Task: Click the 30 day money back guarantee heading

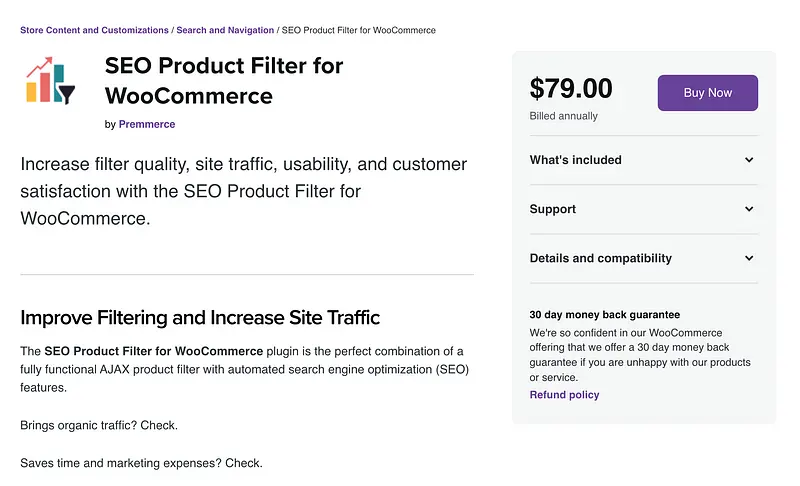Action: [604, 314]
